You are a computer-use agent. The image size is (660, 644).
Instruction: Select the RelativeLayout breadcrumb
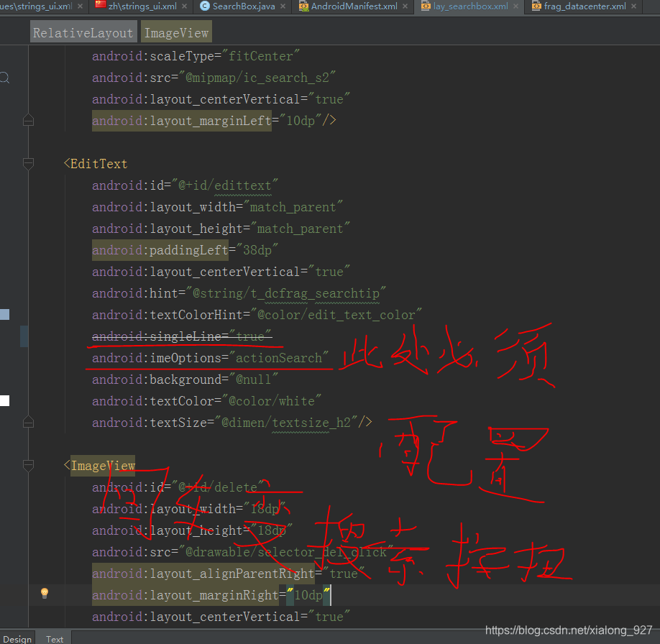click(83, 32)
